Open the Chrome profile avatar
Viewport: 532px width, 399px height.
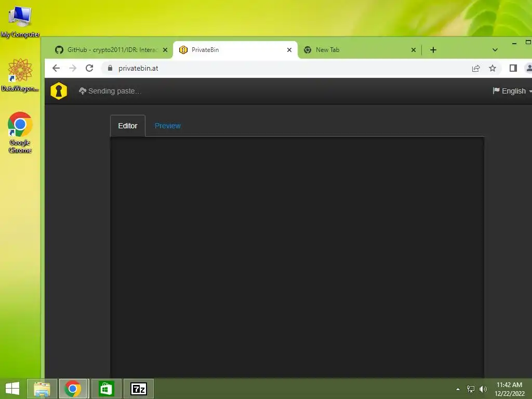528,68
